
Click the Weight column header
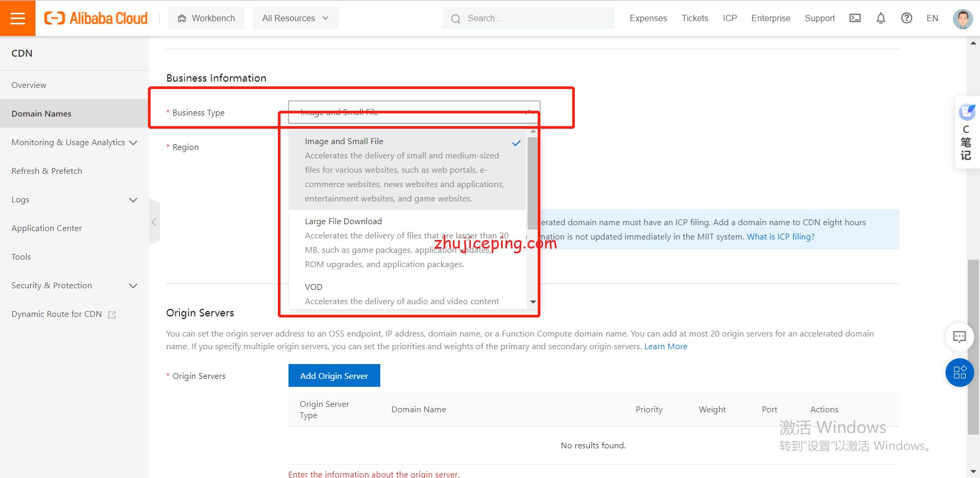tap(712, 409)
